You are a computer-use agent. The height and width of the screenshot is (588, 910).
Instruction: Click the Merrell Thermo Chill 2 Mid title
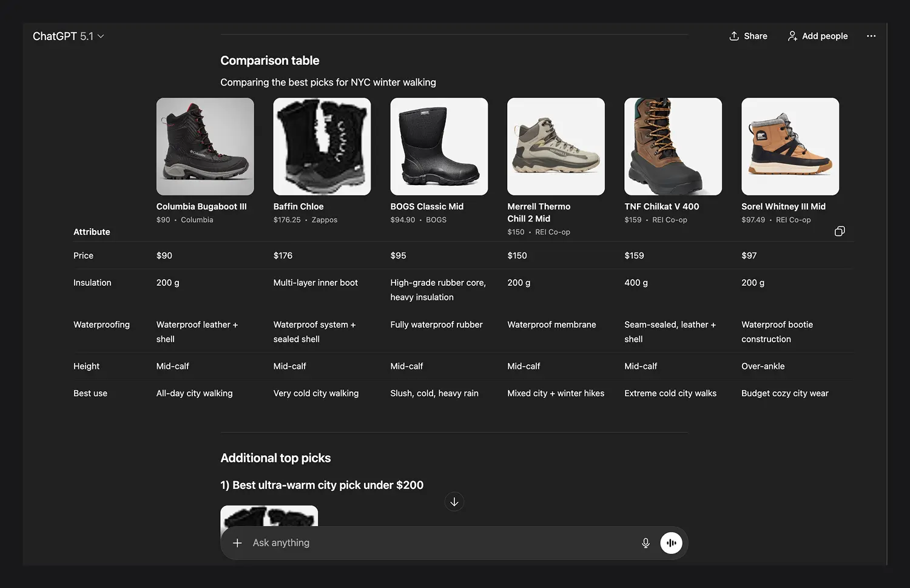[539, 213]
